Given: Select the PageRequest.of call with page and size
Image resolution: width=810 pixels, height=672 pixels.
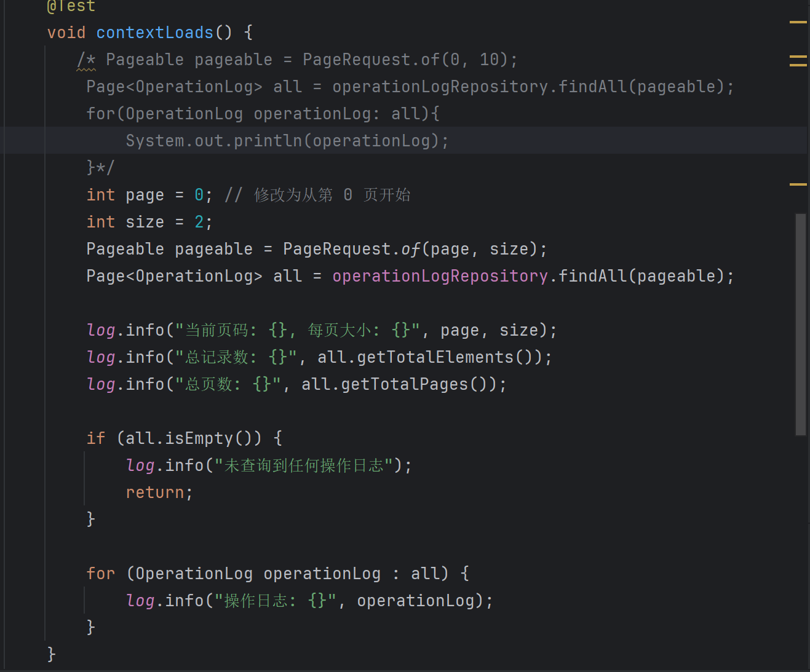Looking at the screenshot, I should 412,248.
